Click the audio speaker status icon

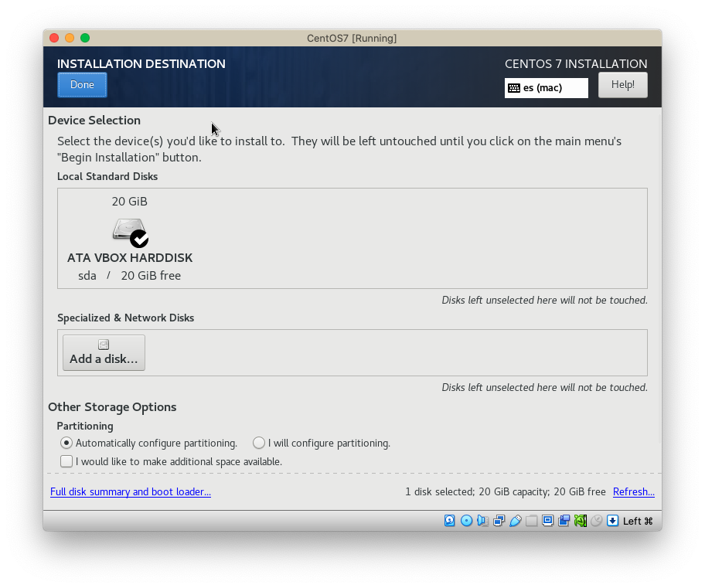click(x=482, y=521)
